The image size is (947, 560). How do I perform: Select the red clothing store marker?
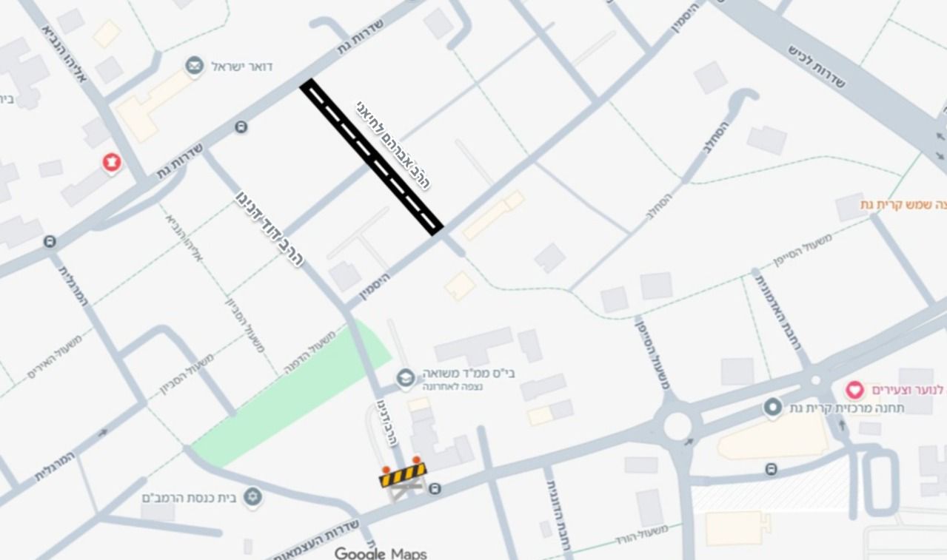pyautogui.click(x=111, y=162)
